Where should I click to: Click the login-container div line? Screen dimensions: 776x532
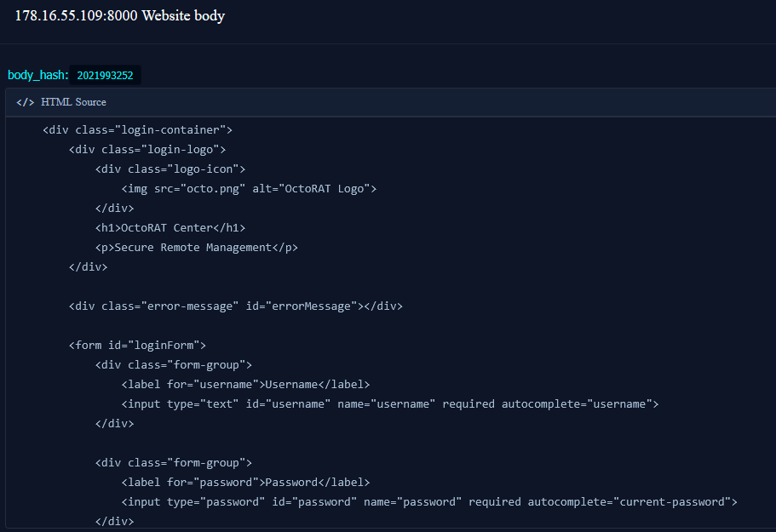(x=136, y=129)
